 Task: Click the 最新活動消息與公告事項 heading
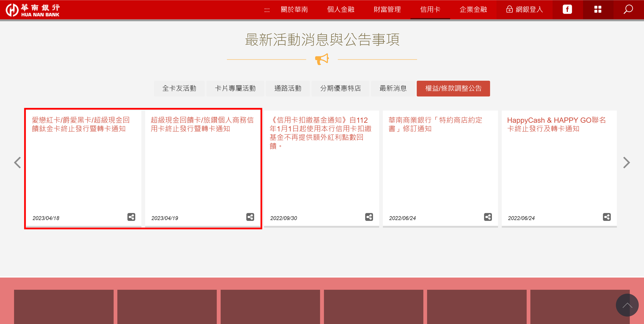322,40
